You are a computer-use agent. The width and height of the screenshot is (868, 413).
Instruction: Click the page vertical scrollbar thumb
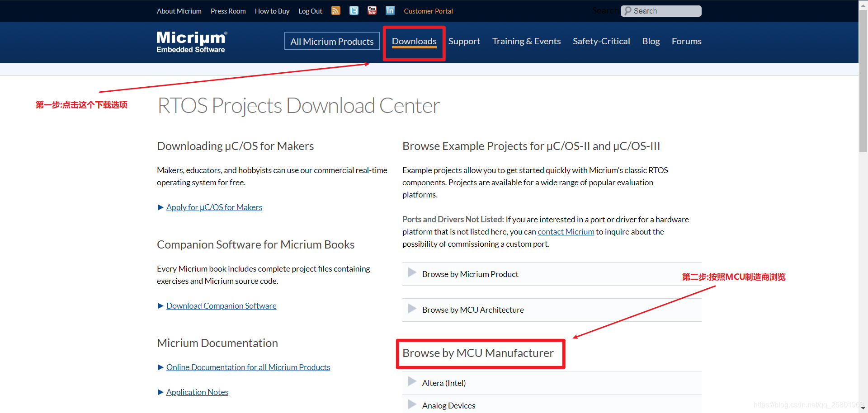click(863, 81)
